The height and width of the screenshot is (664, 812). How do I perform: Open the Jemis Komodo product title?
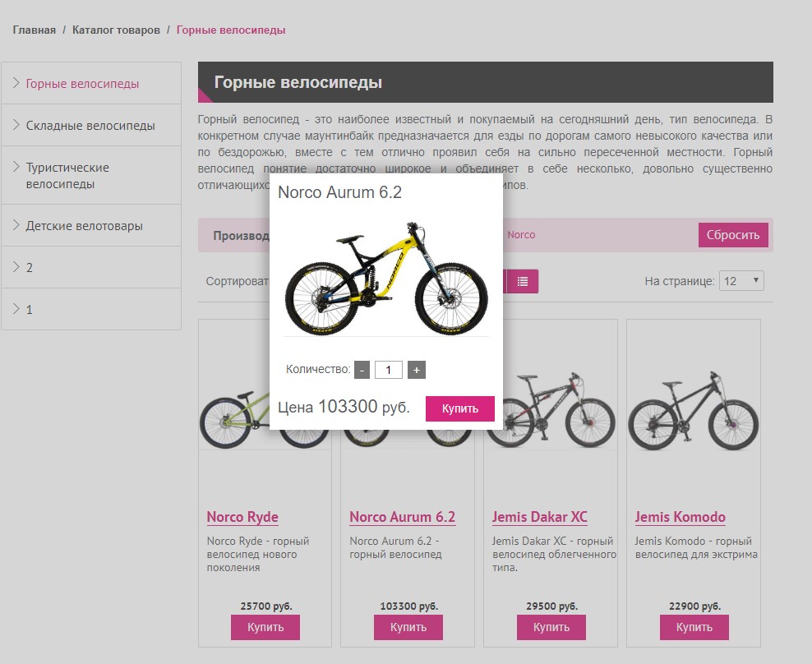pos(680,517)
